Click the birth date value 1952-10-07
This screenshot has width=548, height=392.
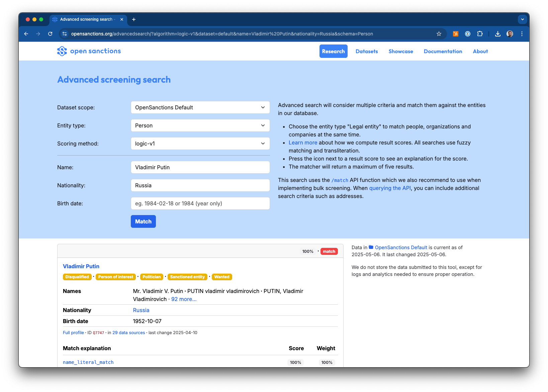coord(147,321)
